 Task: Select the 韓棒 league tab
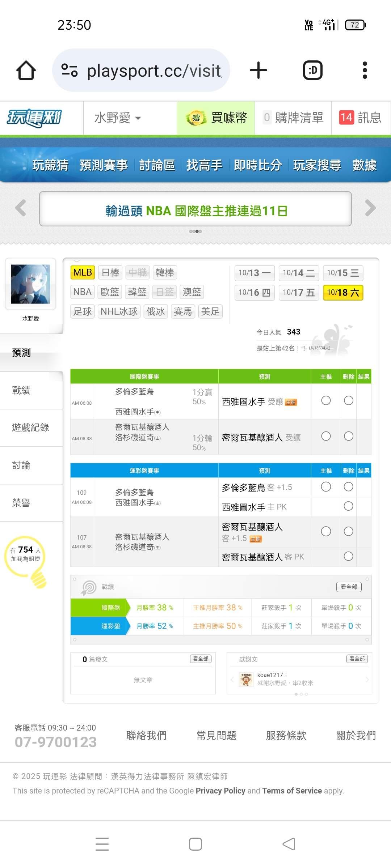165,272
